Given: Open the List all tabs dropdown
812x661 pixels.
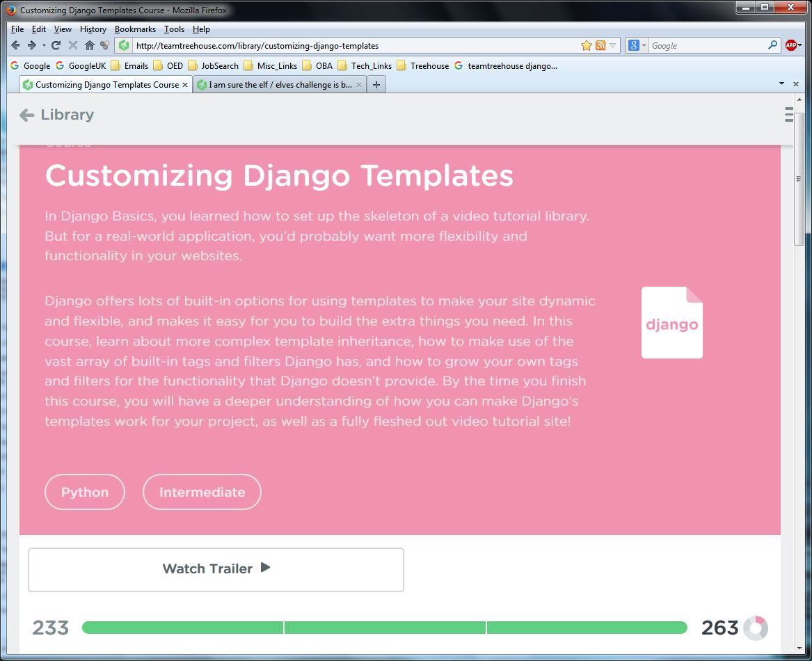Looking at the screenshot, I should [781, 83].
